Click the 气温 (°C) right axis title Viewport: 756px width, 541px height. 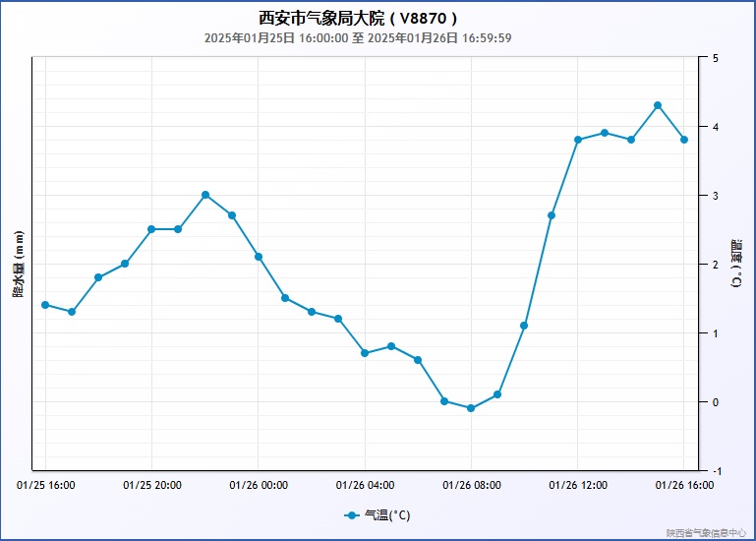tap(736, 264)
